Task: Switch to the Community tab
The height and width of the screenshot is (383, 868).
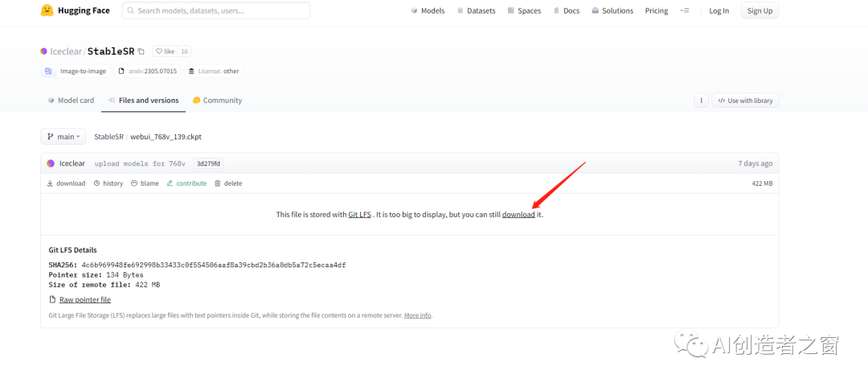Action: point(217,101)
